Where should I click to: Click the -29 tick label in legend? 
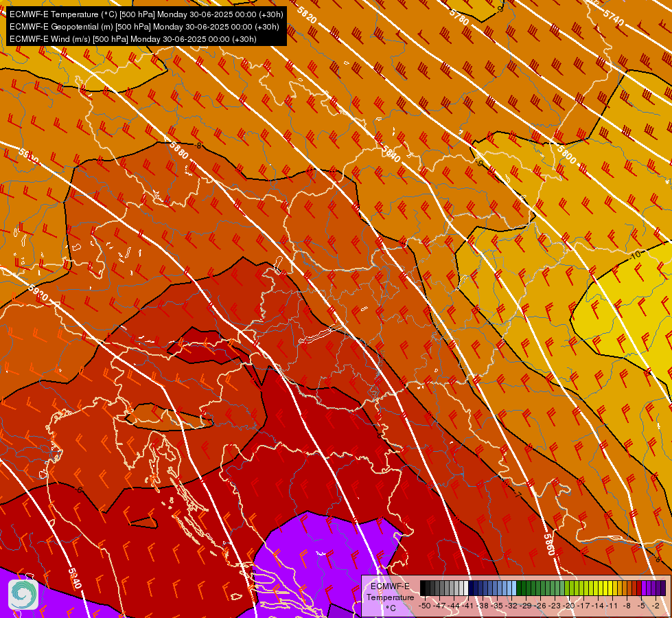(526, 606)
